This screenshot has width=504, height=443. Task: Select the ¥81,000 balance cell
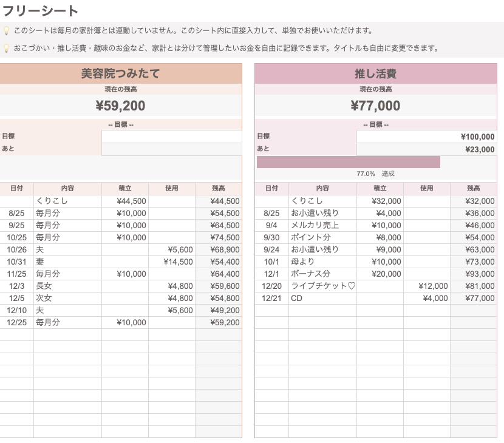coord(474,286)
